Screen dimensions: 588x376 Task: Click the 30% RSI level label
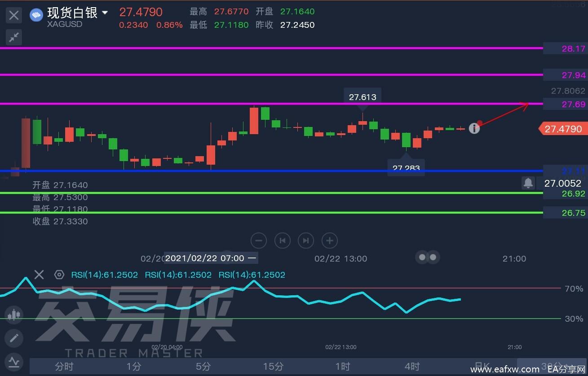pyautogui.click(x=574, y=319)
